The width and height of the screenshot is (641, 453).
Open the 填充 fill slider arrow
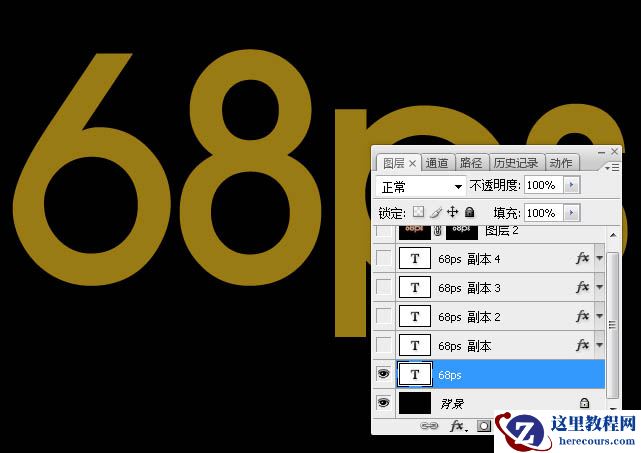point(572,213)
